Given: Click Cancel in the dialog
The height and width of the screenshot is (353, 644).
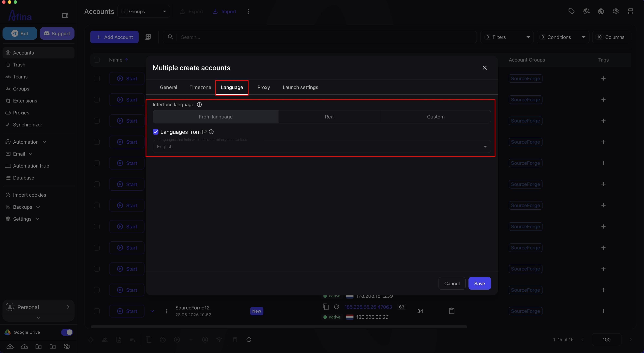Looking at the screenshot, I should click(x=452, y=283).
